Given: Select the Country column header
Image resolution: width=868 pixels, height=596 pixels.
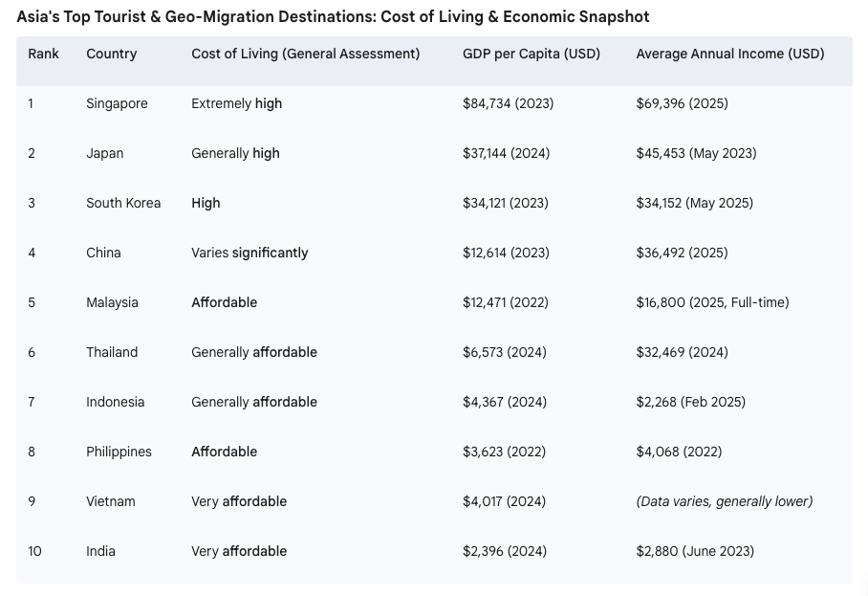Looking at the screenshot, I should click(x=111, y=54).
